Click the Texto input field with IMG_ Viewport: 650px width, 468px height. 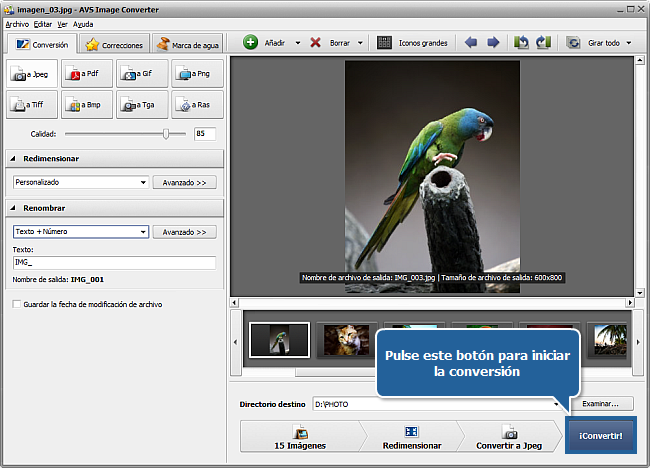point(114,263)
